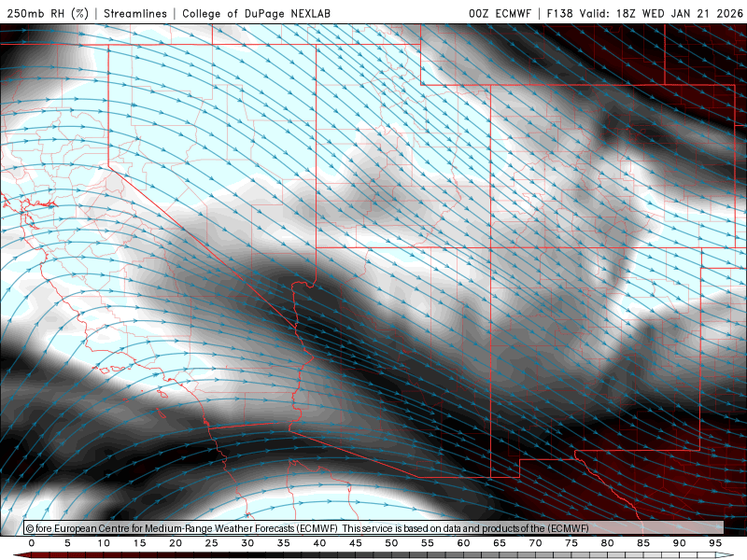Click the '10' value on color scale
Viewport: 747px width, 560px height.
point(104,543)
